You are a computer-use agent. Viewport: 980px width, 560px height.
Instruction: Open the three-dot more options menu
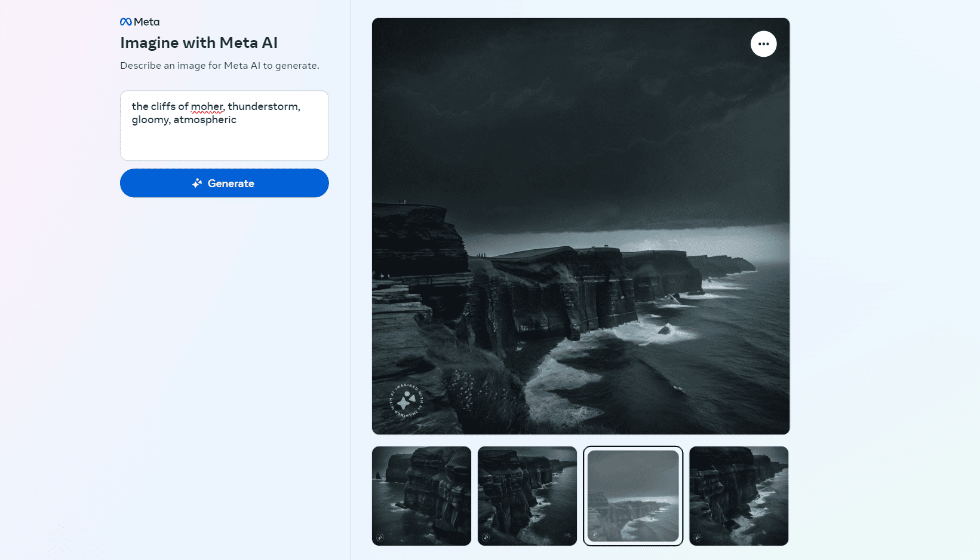coord(763,44)
